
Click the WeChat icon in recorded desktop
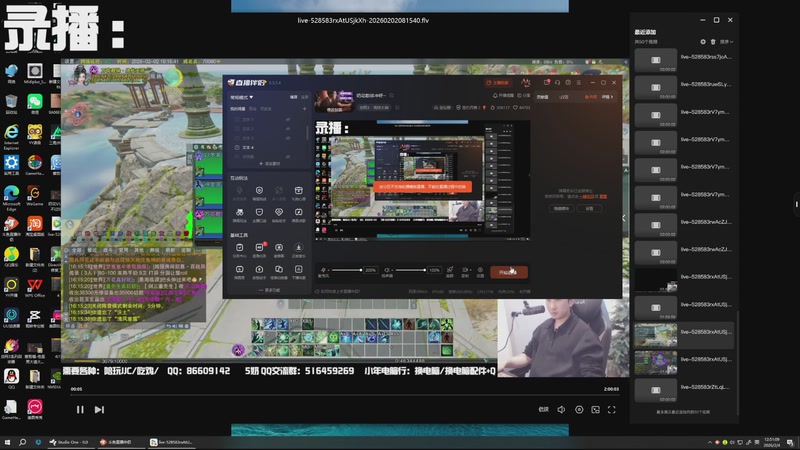(35, 102)
